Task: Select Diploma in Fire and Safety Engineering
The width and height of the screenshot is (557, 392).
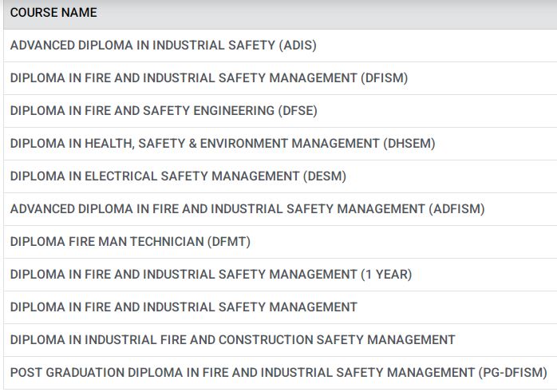Action: point(144,111)
